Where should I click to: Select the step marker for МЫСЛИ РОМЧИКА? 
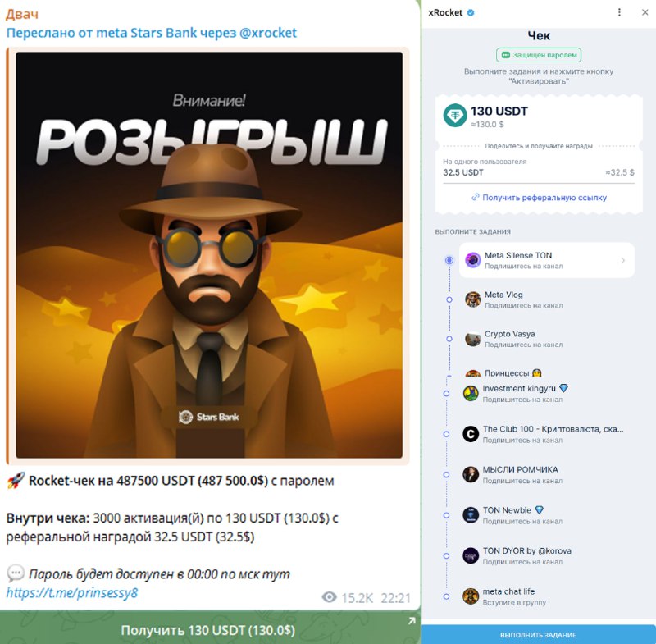point(446,475)
